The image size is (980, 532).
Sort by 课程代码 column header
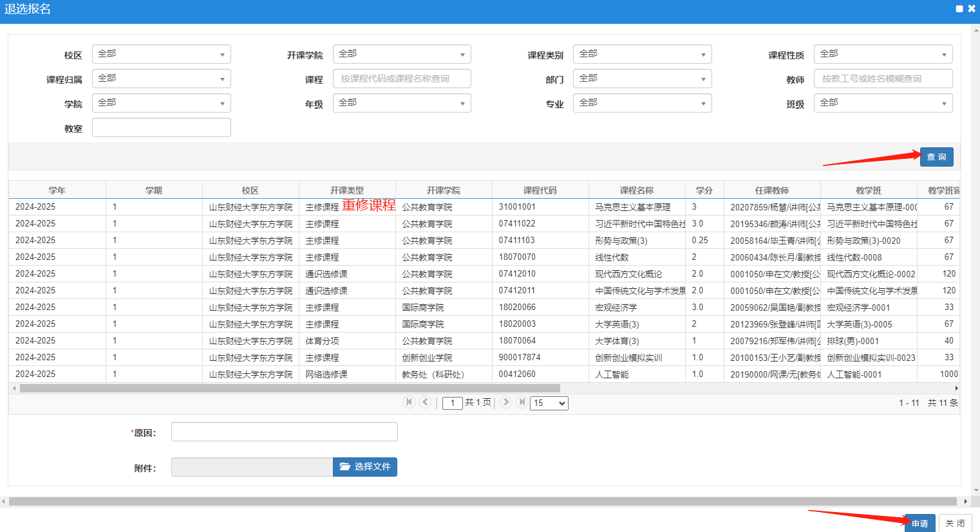[540, 190]
